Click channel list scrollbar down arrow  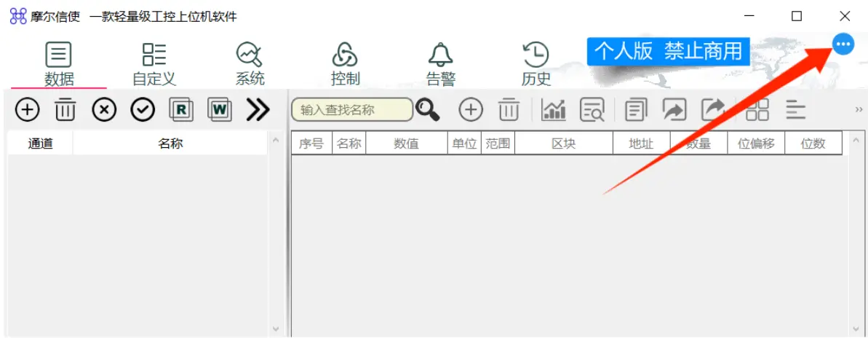click(x=276, y=329)
